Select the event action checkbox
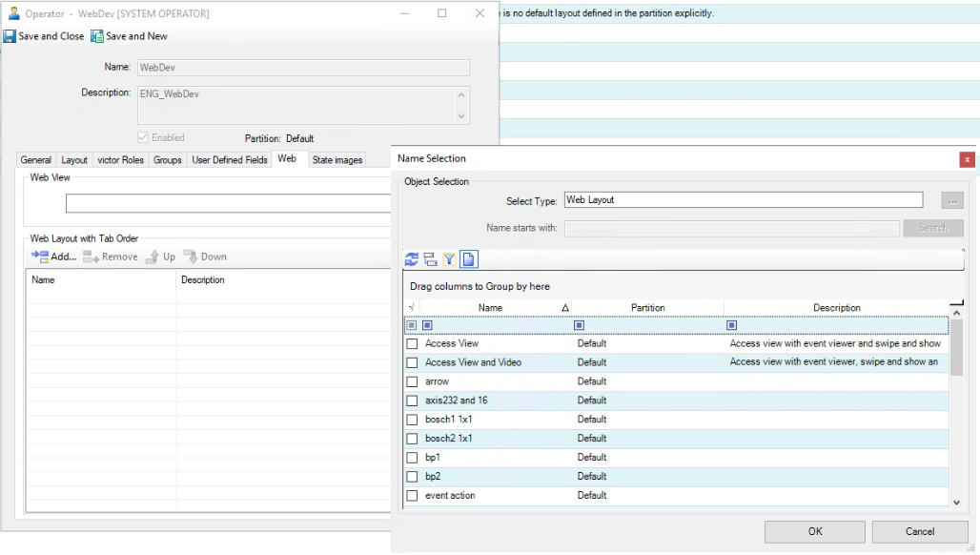 (x=413, y=496)
